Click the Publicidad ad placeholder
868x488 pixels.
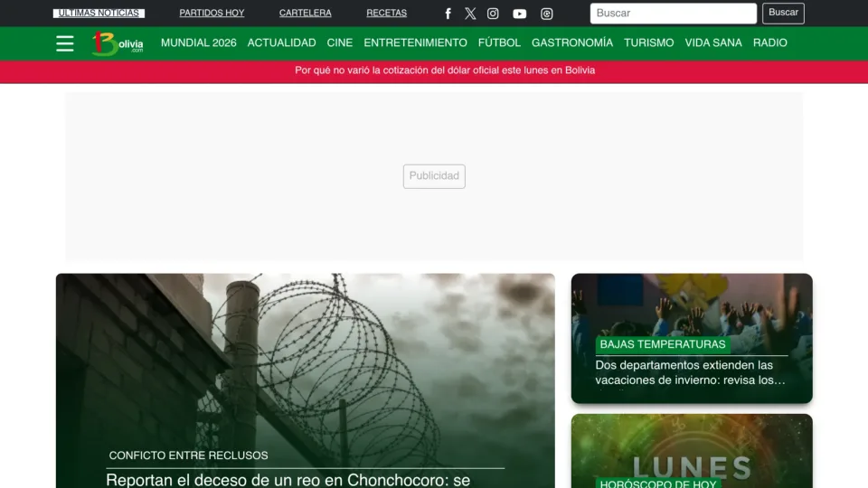coord(434,176)
